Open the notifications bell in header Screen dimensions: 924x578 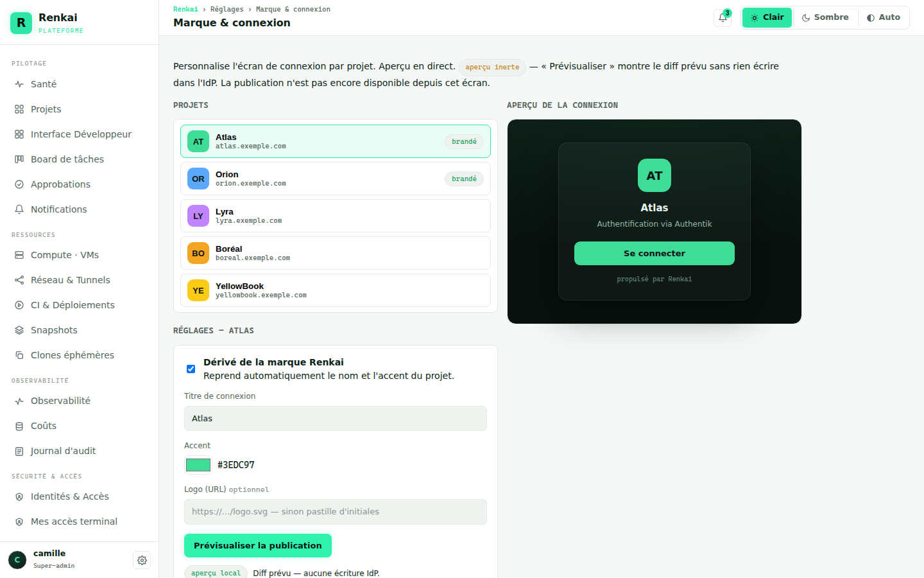[x=723, y=18]
